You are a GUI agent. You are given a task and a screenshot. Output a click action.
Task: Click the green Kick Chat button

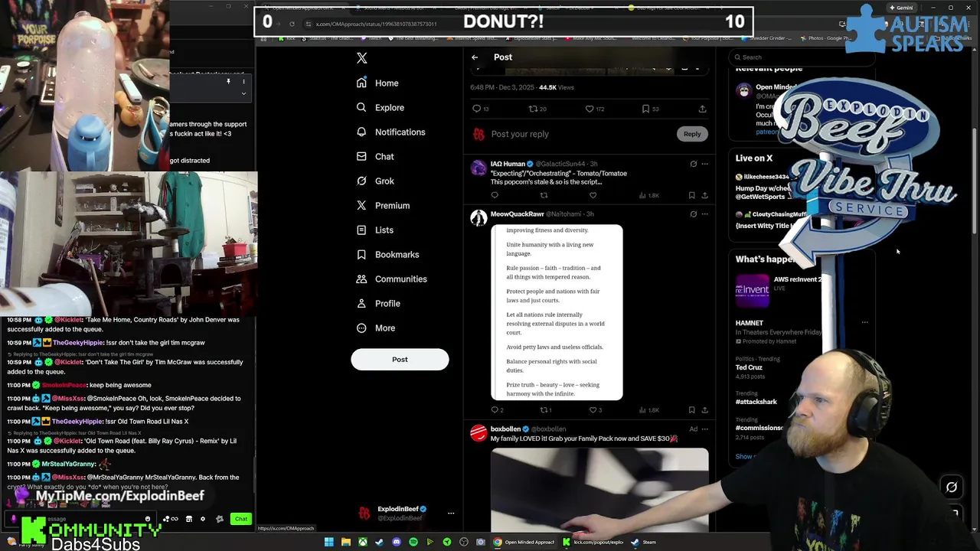241,519
